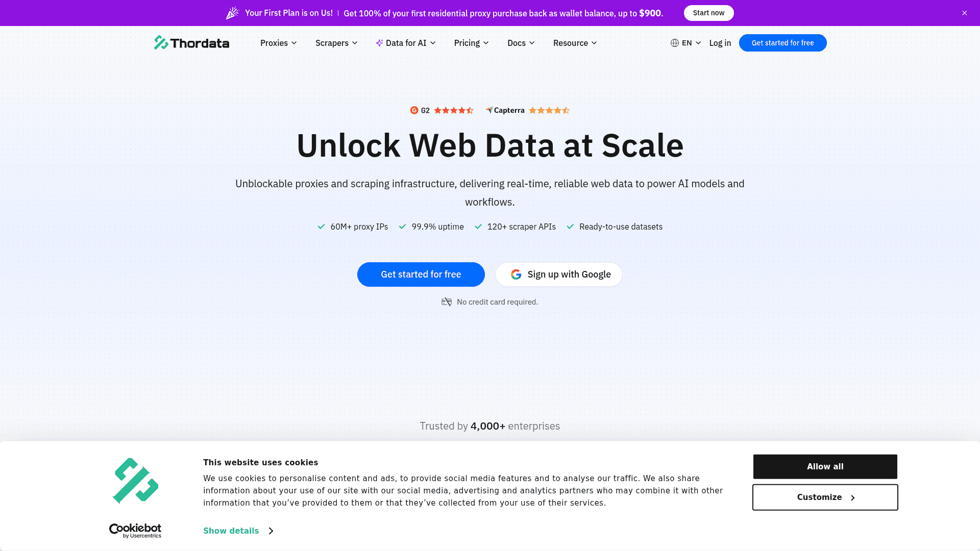Click the Log in link
980x551 pixels.
coord(720,43)
